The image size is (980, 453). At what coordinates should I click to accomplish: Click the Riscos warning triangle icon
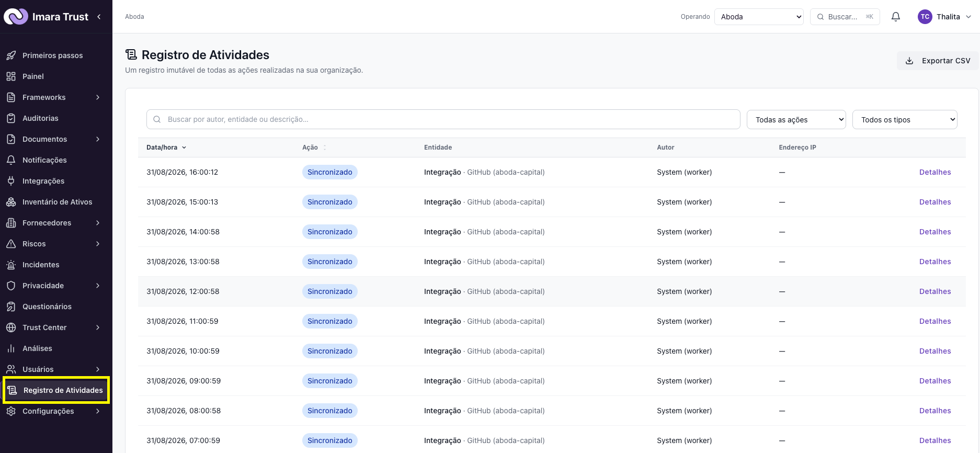coord(11,244)
